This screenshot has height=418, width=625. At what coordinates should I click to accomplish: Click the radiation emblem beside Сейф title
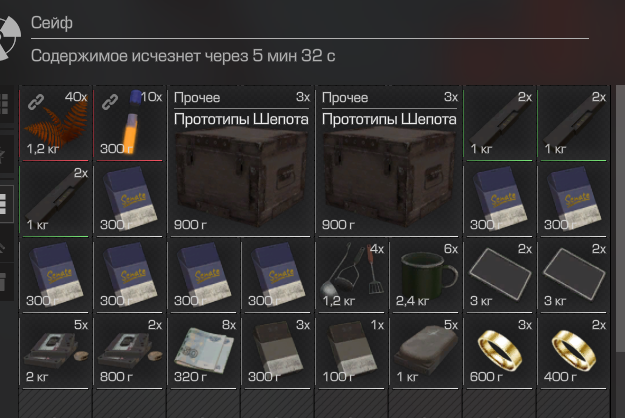[9, 38]
